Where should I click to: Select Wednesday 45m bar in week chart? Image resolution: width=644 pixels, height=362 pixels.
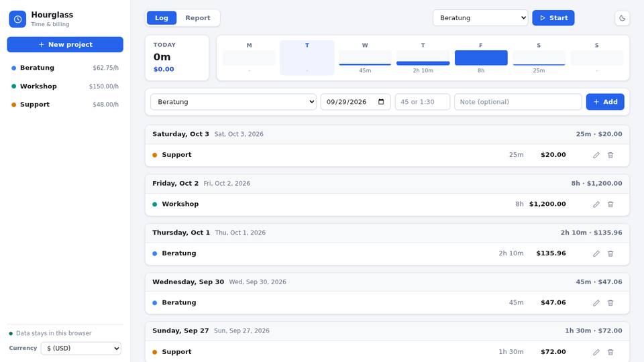365,58
